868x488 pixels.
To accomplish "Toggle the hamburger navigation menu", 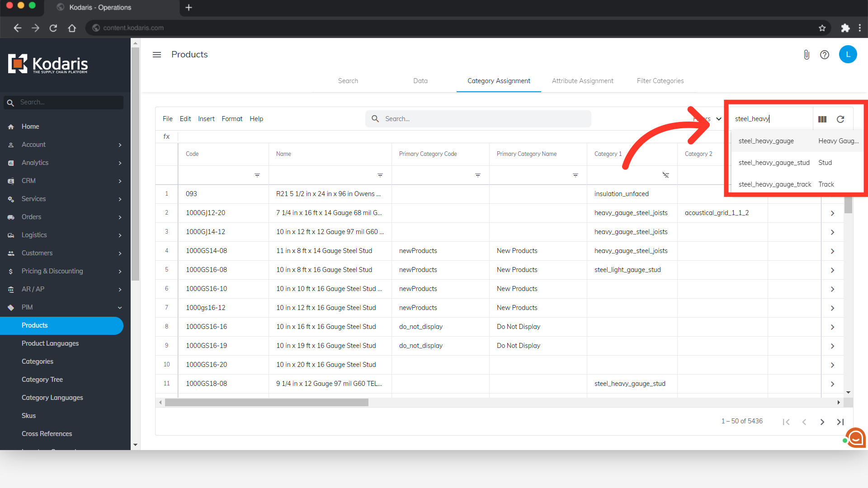I will click(x=157, y=55).
